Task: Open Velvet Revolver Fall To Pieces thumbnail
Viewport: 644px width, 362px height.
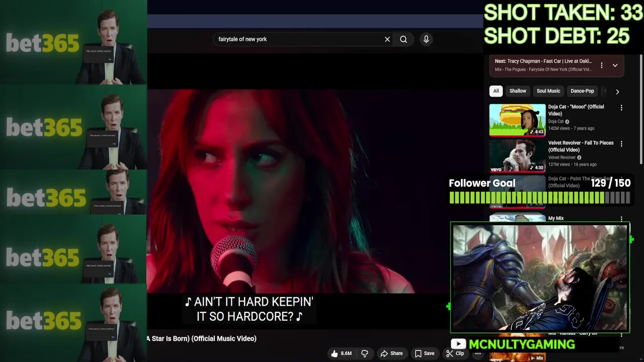Action: (x=517, y=156)
